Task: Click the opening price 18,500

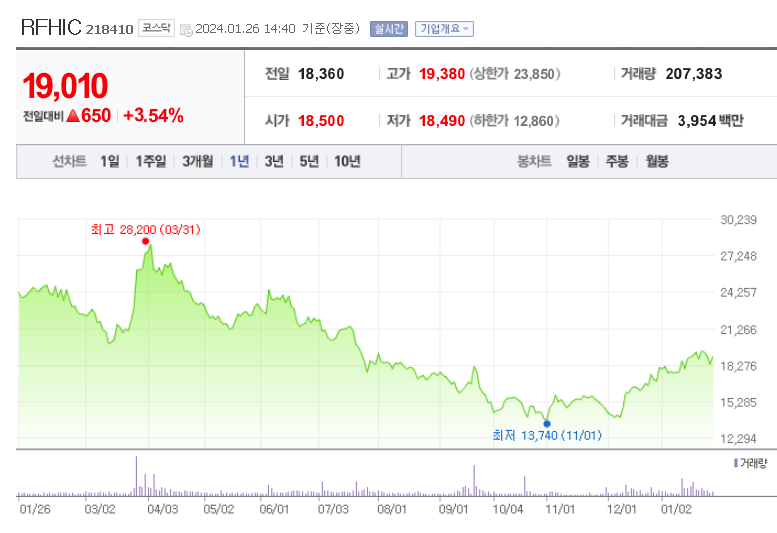Action: click(x=321, y=120)
